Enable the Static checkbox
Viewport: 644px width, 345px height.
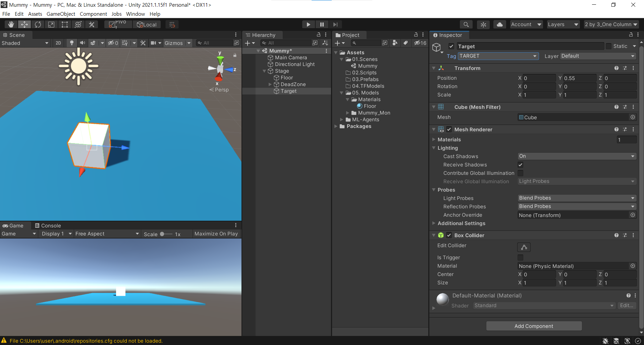pyautogui.click(x=608, y=46)
